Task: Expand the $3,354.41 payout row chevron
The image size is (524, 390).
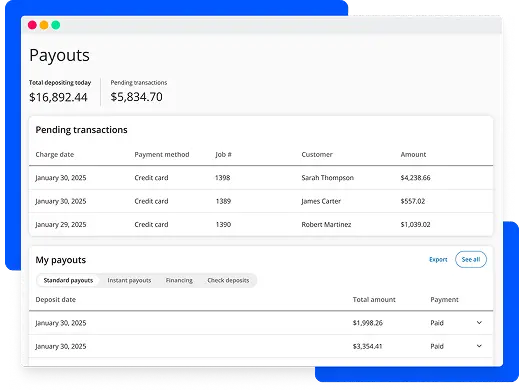Action: click(x=479, y=346)
